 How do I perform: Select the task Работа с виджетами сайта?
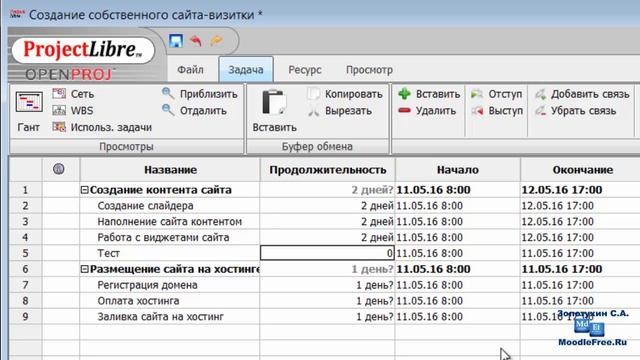(163, 237)
